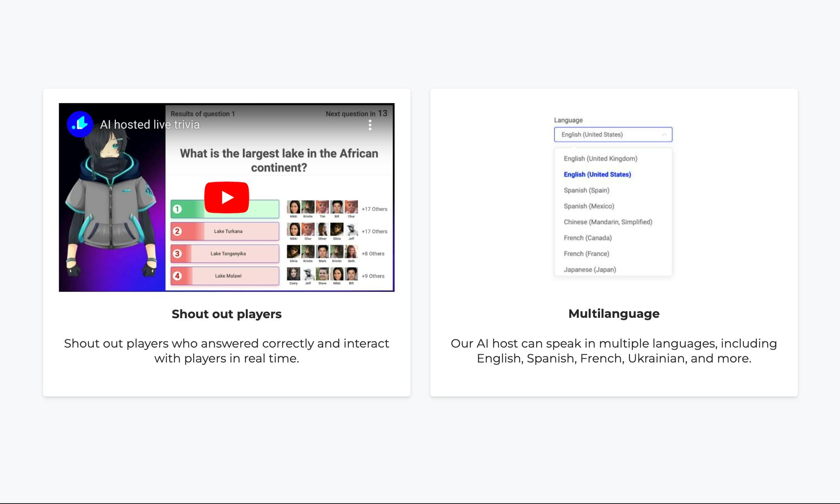Click the largest lake trivia question text
Screen dimensions: 840x504
(279, 161)
